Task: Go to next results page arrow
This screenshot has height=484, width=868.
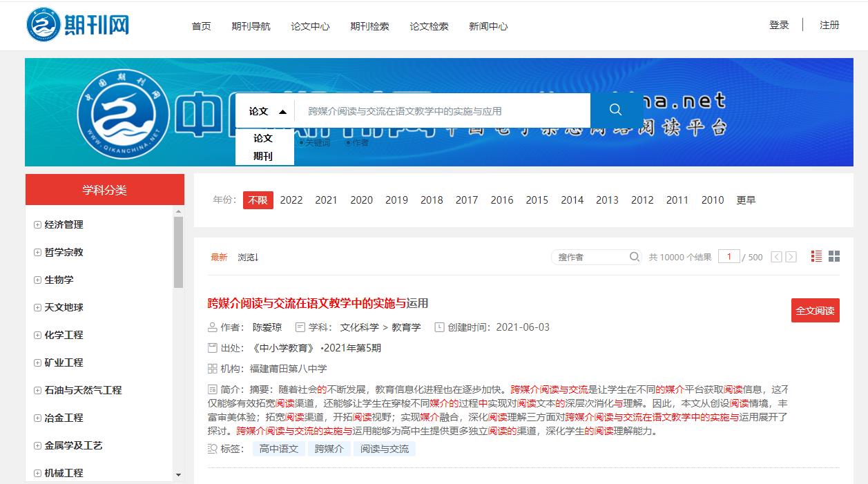Action: coord(791,257)
